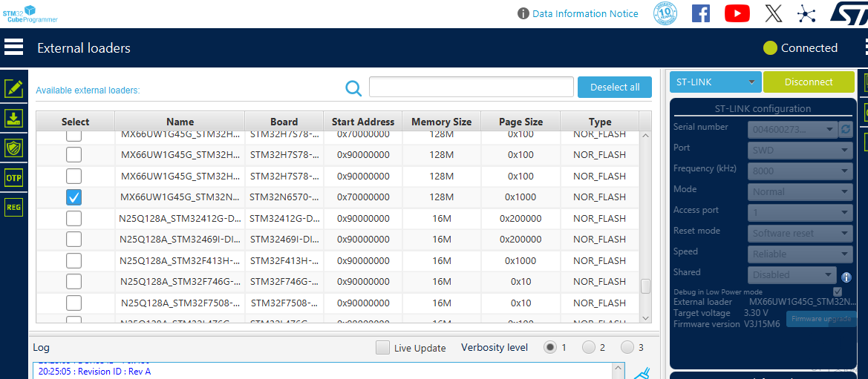
Task: Sort by Board column header
Action: [284, 122]
